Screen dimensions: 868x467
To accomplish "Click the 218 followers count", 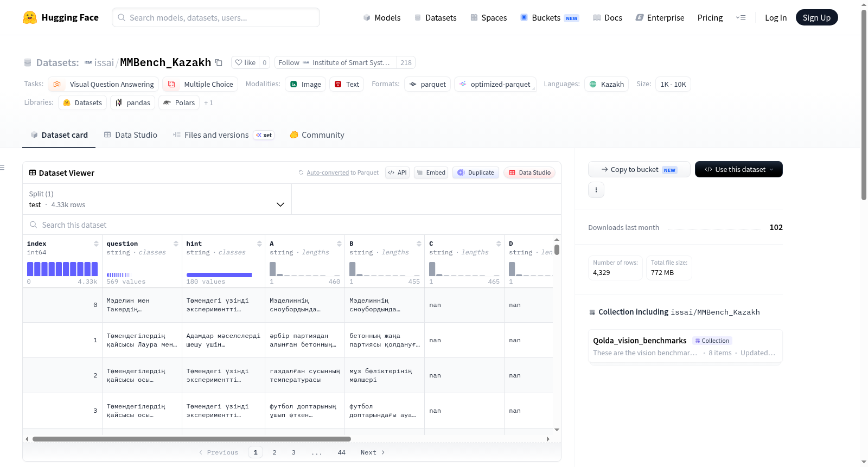I will [406, 62].
